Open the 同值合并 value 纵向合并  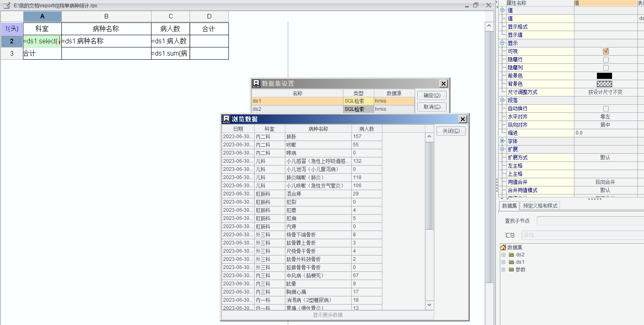click(606, 182)
